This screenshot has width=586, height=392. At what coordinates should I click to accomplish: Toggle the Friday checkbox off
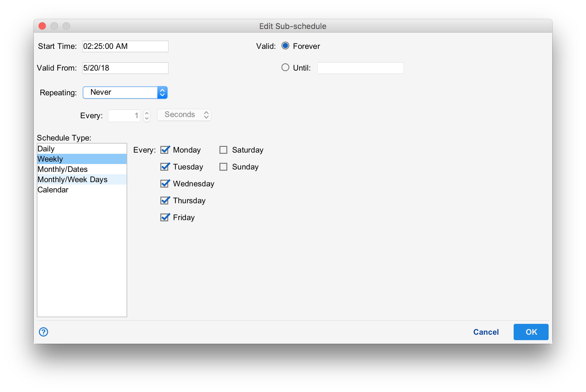(x=165, y=217)
